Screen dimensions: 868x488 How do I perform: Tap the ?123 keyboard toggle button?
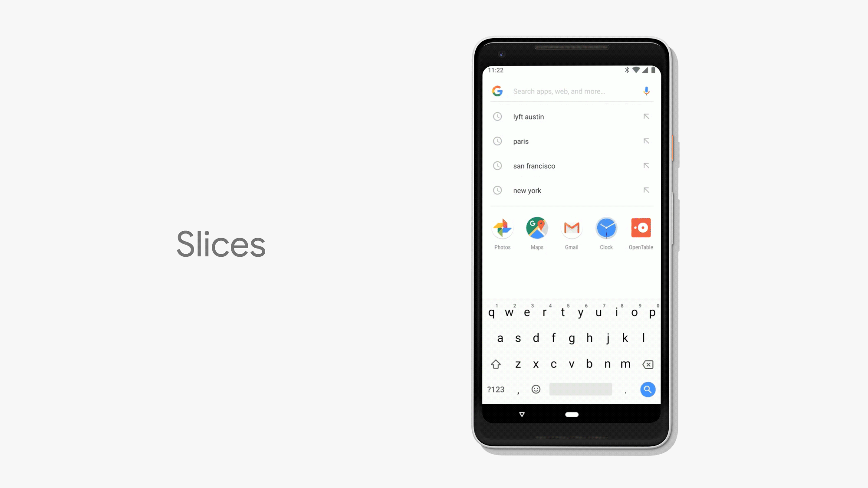click(496, 389)
